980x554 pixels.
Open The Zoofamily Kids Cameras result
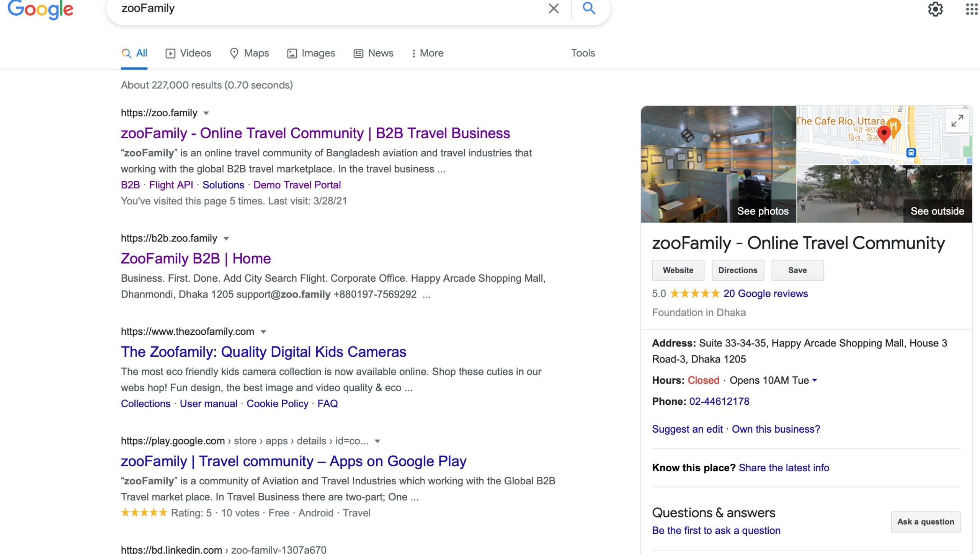(x=263, y=352)
